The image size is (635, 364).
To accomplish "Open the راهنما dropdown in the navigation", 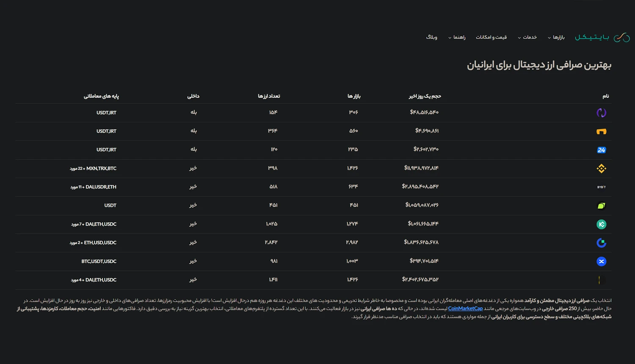I will click(x=457, y=37).
